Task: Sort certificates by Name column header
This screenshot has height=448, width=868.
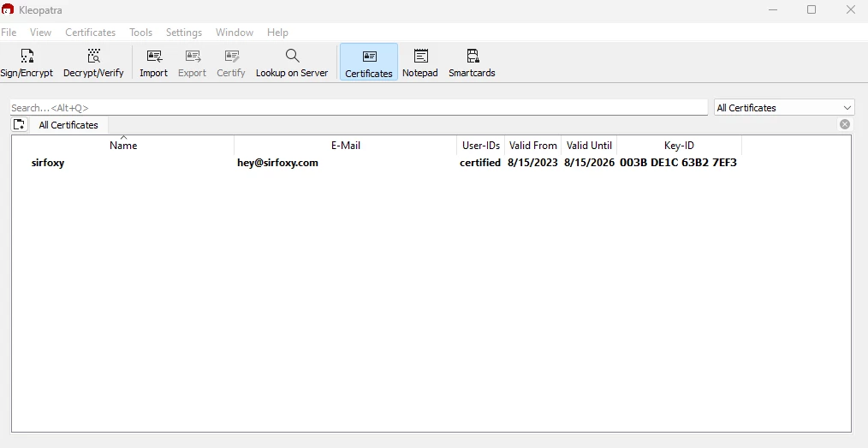Action: (123, 146)
